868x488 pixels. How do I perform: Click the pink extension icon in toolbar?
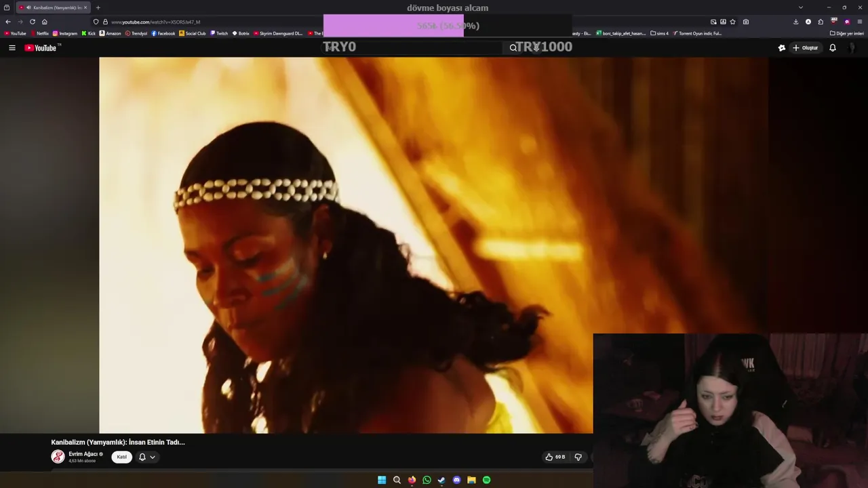click(x=847, y=22)
